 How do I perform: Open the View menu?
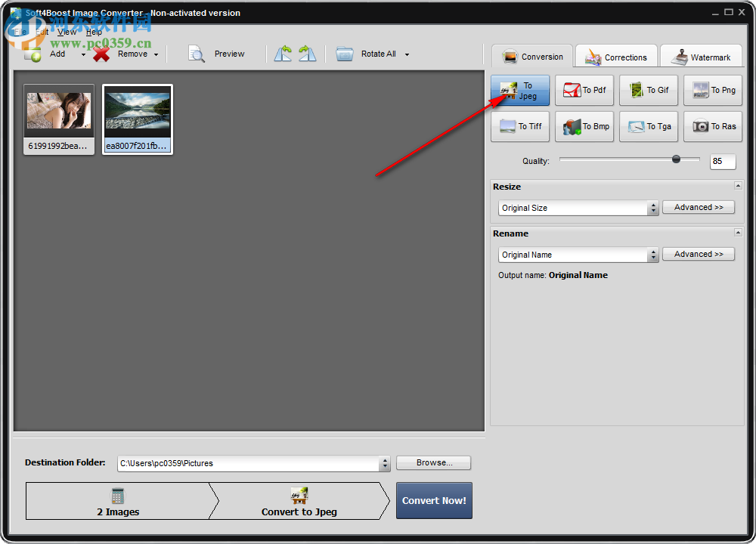click(x=67, y=32)
